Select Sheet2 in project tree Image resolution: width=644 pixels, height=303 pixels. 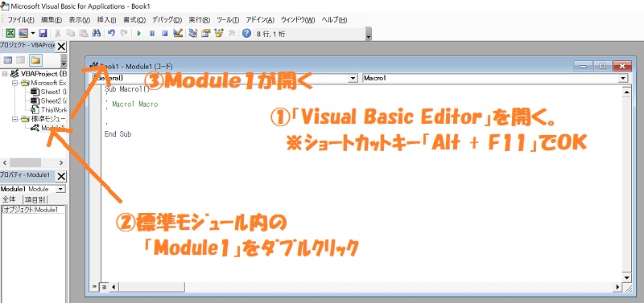pos(48,100)
